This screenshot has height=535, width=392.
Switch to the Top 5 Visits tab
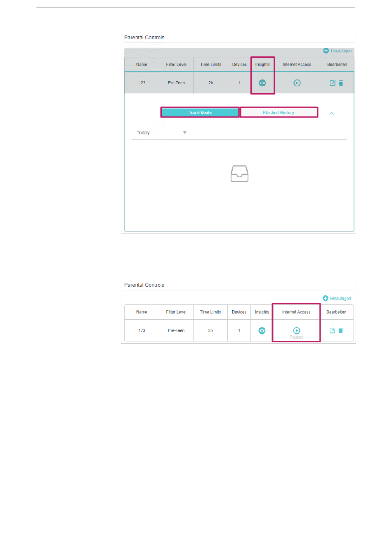click(x=200, y=113)
